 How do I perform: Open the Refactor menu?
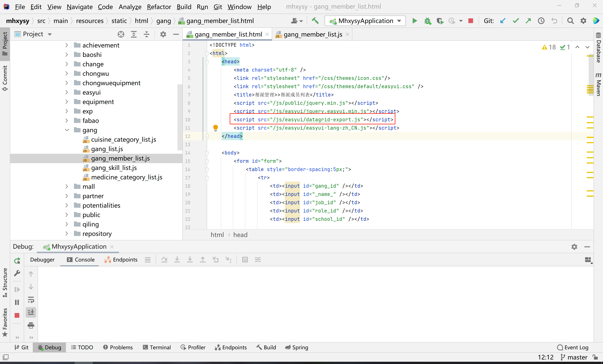159,7
